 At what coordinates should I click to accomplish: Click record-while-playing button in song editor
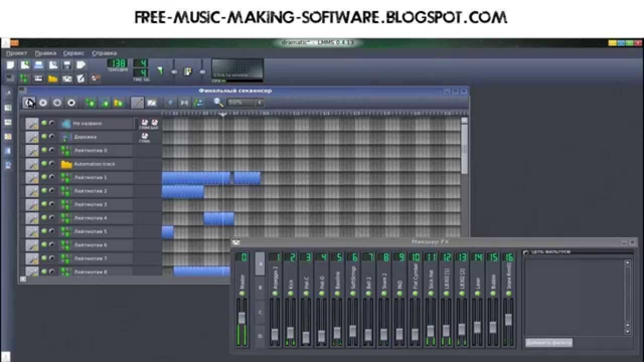coord(57,103)
